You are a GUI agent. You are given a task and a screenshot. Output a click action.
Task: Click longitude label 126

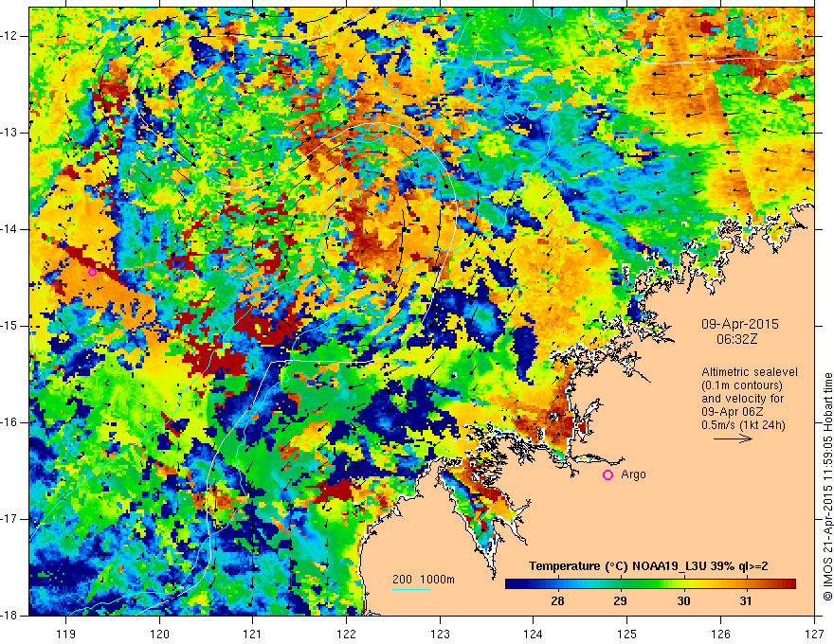pos(720,634)
